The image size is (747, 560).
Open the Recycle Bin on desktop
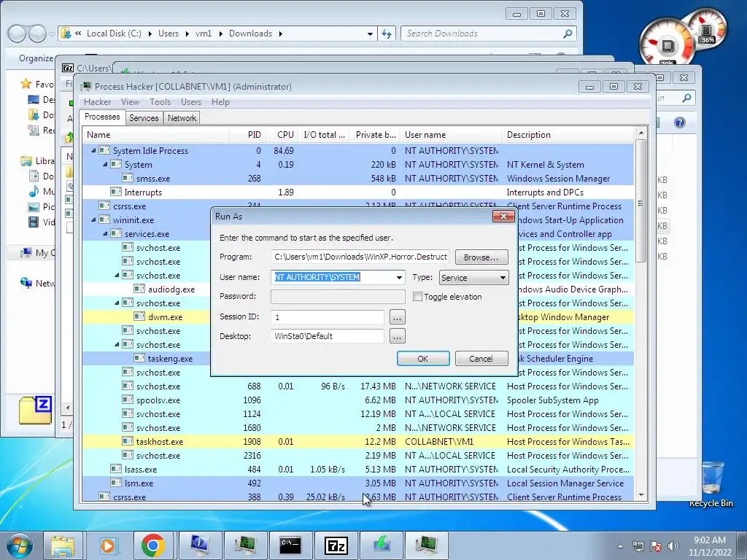pyautogui.click(x=711, y=483)
